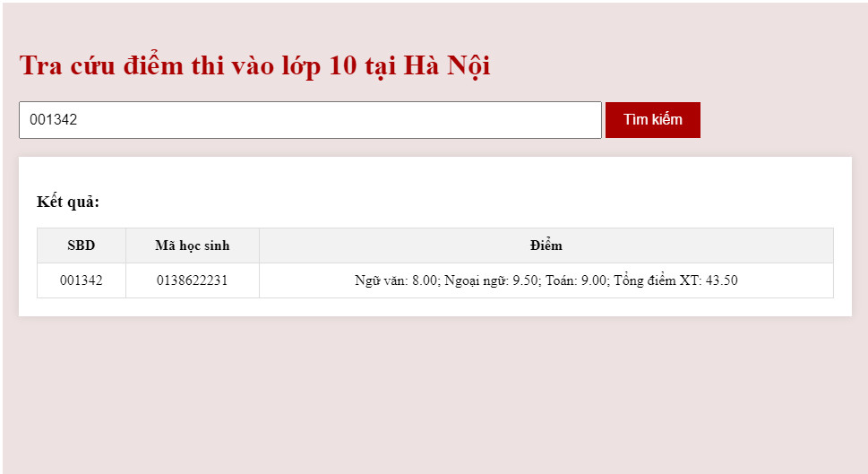Click the Kết quả: label

(68, 202)
